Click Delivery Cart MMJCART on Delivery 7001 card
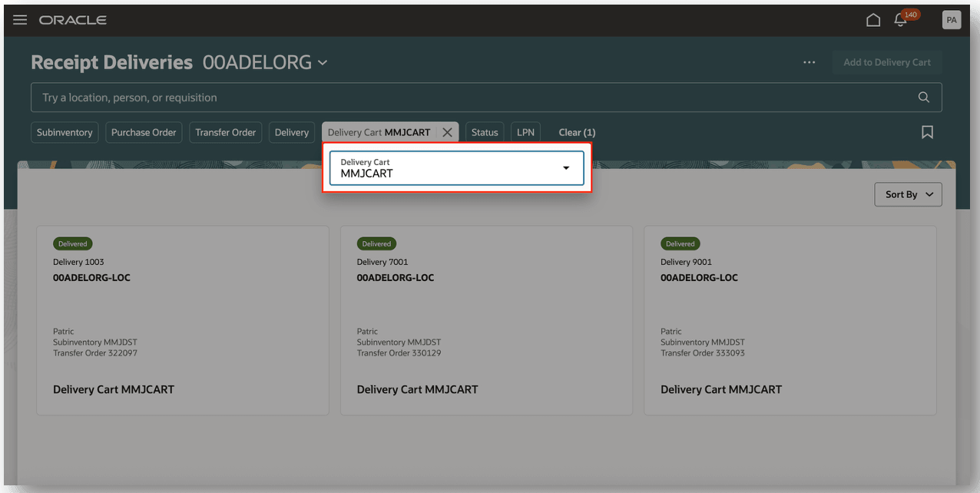Screen dimensions: 980x493 [417, 389]
